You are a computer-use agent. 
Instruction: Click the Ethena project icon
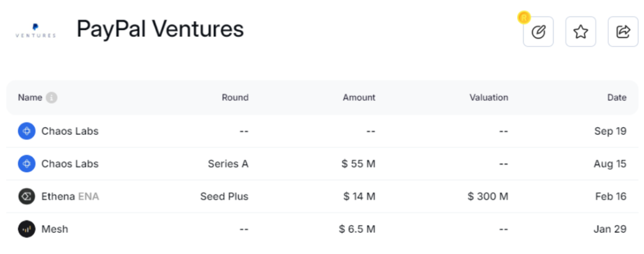(26, 197)
